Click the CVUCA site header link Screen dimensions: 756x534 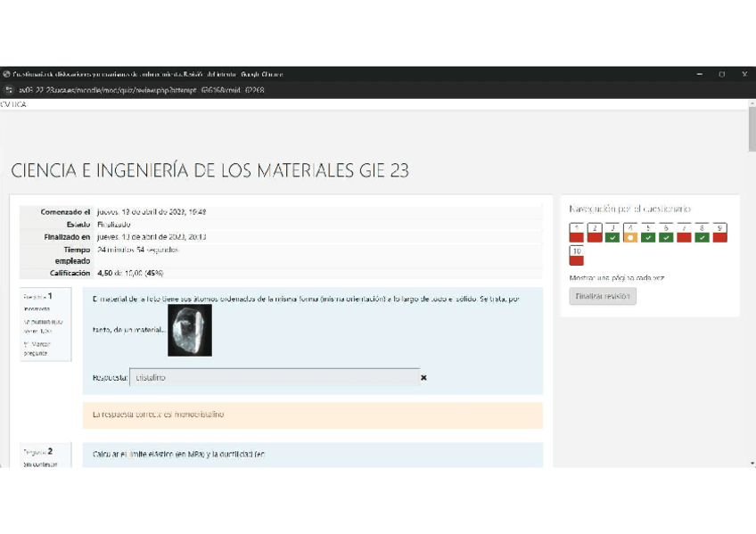coord(13,104)
